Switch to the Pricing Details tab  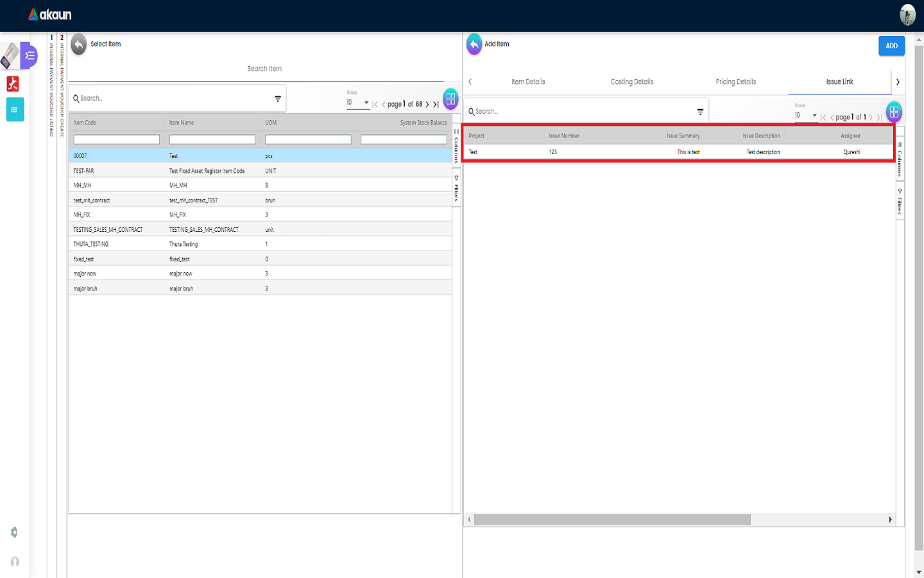click(735, 82)
